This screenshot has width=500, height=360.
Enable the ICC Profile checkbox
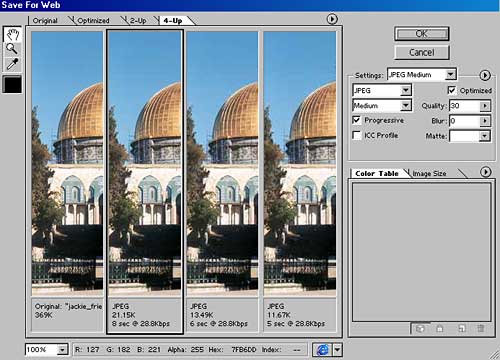[356, 135]
